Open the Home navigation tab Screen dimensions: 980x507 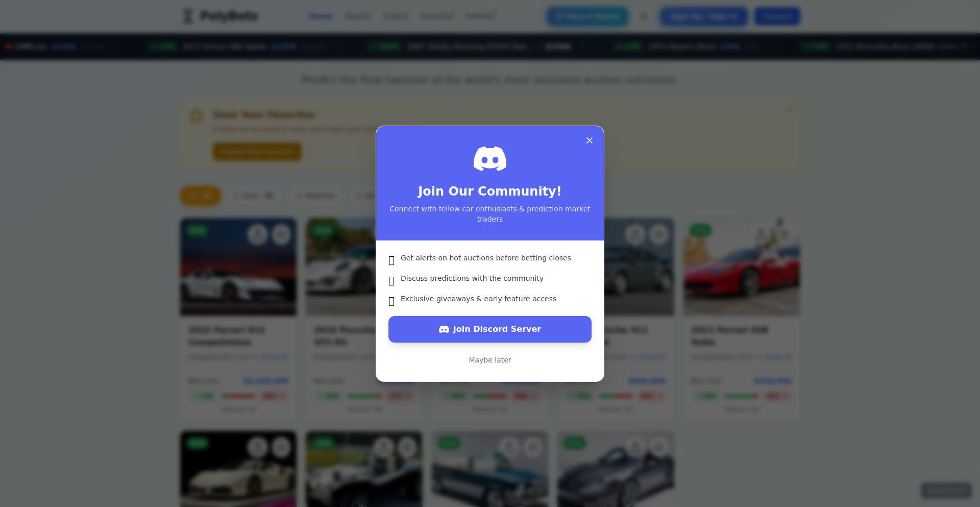pyautogui.click(x=321, y=16)
